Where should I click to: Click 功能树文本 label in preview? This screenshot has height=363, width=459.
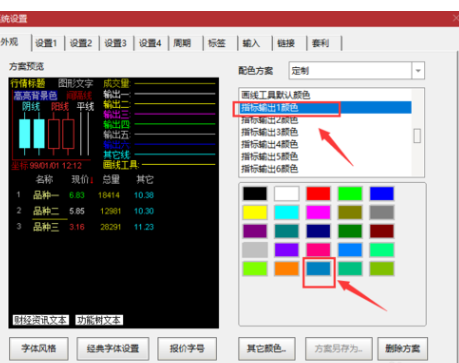click(x=99, y=320)
